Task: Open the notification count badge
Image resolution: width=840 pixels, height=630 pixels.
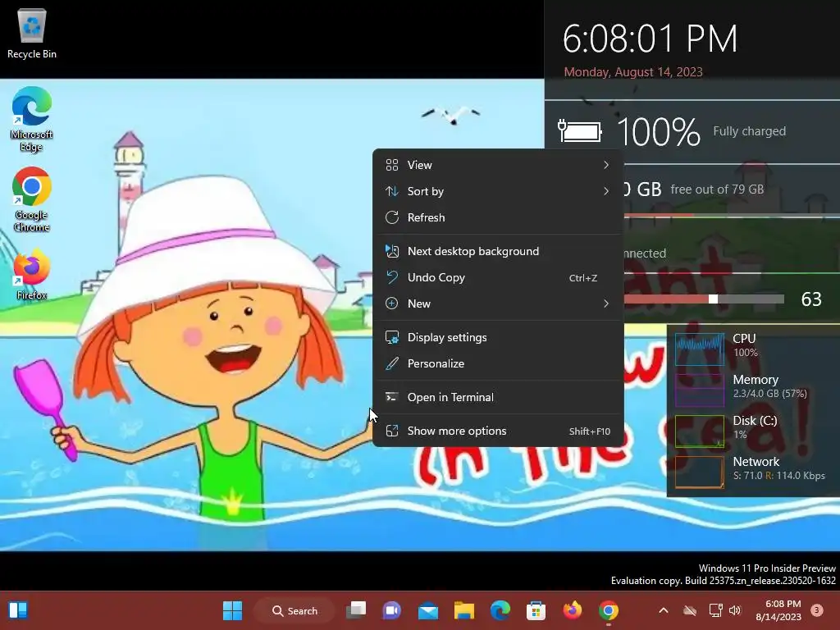Action: 816,610
